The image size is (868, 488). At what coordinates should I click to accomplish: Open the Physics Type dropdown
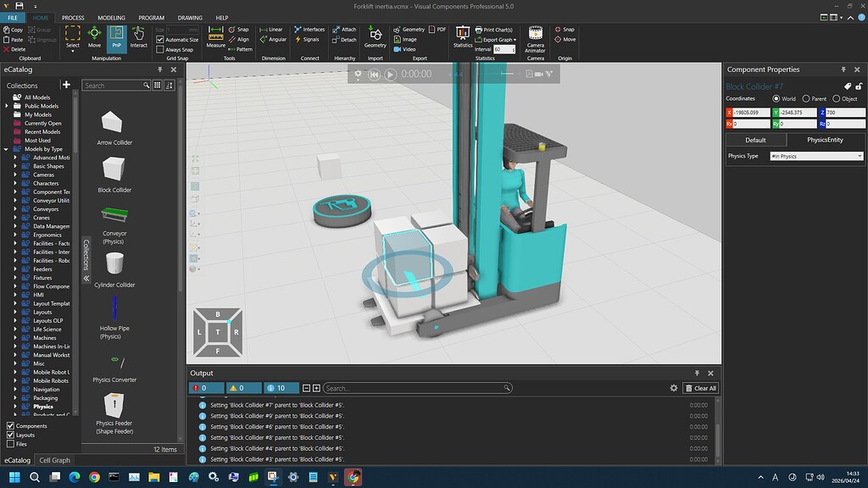coord(816,156)
